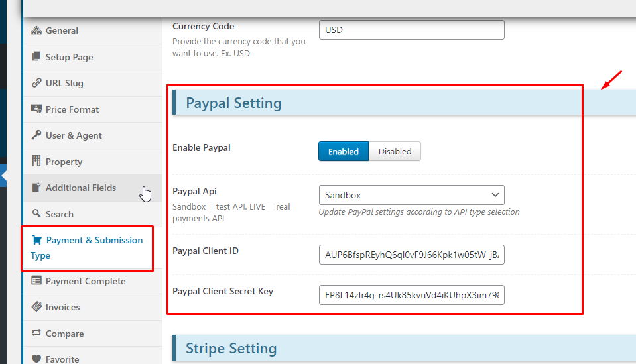Click the 'Sandbox = test API' description
This screenshot has width=636, height=364.
(x=231, y=212)
